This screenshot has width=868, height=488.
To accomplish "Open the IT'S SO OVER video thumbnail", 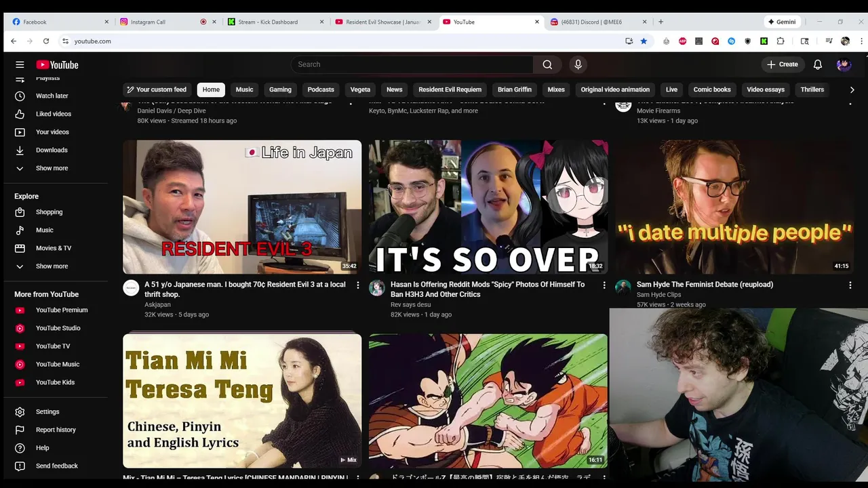I will click(488, 207).
